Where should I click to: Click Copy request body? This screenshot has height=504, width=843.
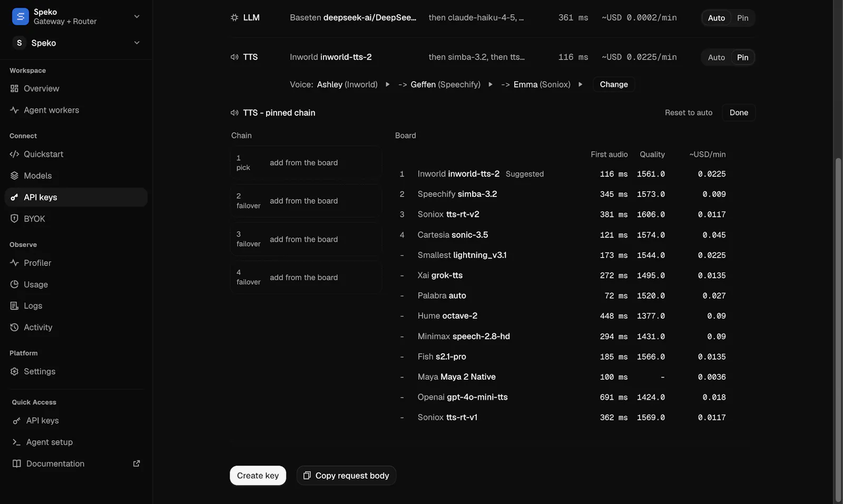coord(346,476)
